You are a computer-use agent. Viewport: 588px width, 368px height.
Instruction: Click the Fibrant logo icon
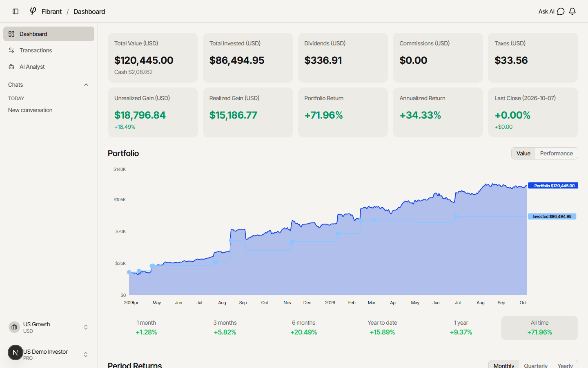[x=33, y=11]
